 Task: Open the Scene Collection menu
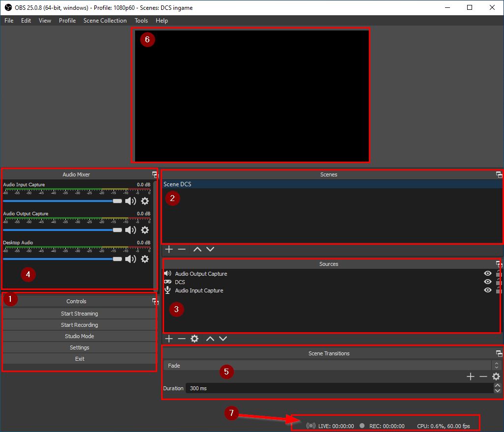(x=105, y=21)
